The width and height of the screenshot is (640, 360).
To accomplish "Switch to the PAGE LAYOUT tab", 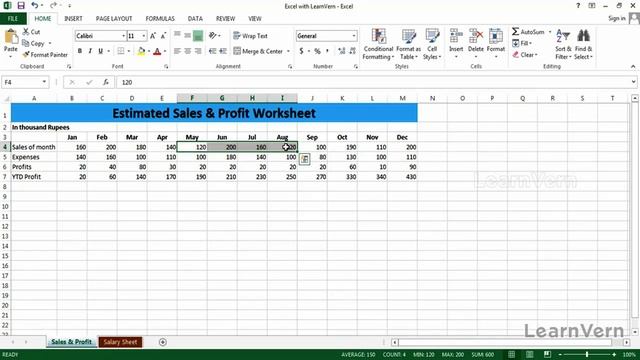I will pyautogui.click(x=114, y=18).
